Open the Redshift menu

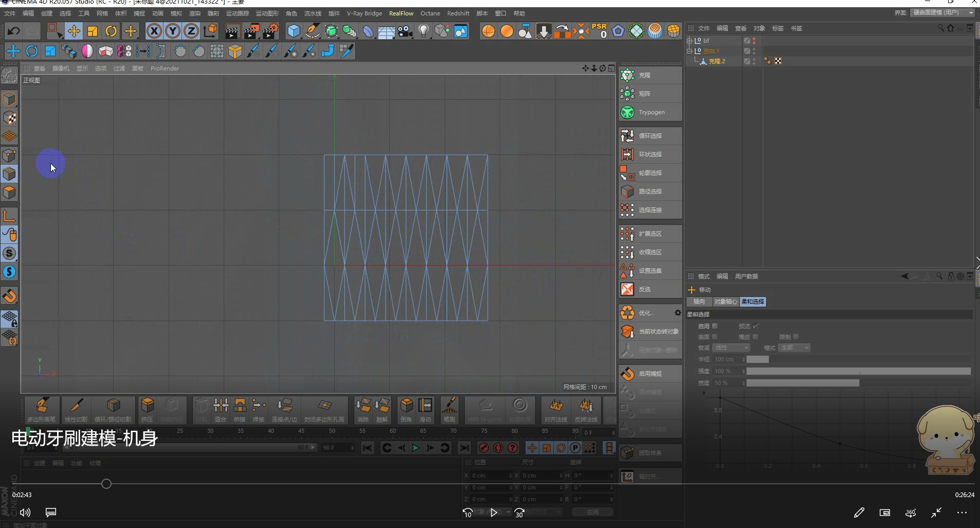(458, 13)
